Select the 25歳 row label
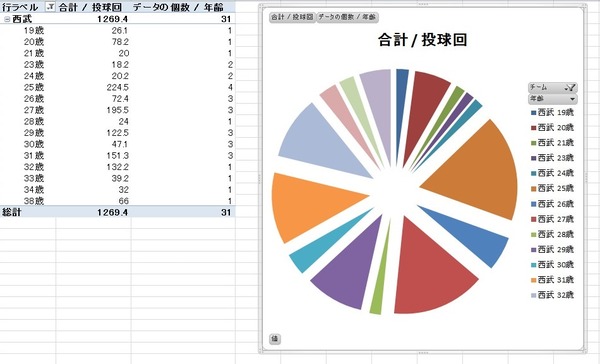The width and height of the screenshot is (600, 364). pyautogui.click(x=34, y=87)
